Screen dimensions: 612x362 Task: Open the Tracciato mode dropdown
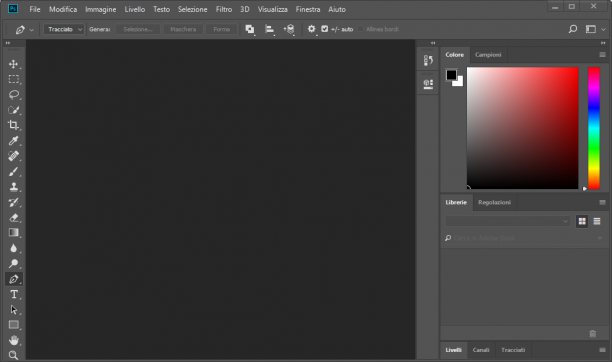64,29
